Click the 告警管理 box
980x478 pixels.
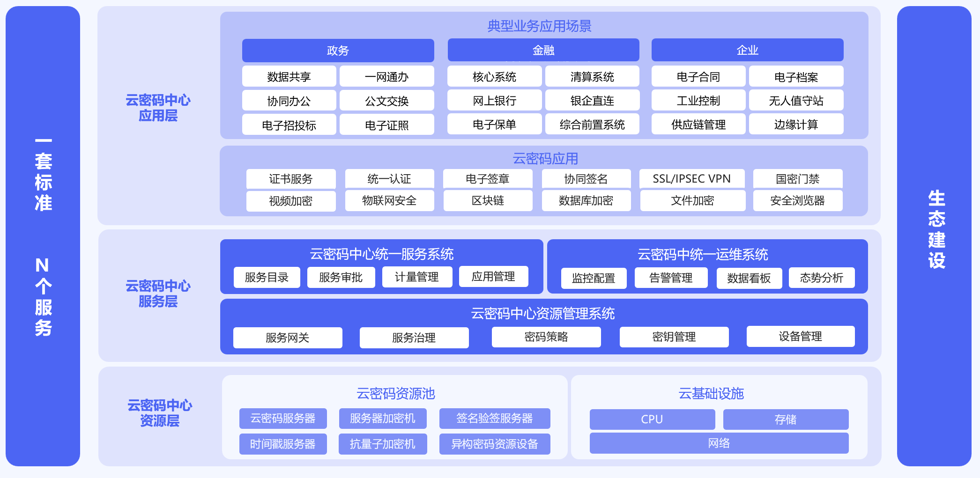[671, 278]
